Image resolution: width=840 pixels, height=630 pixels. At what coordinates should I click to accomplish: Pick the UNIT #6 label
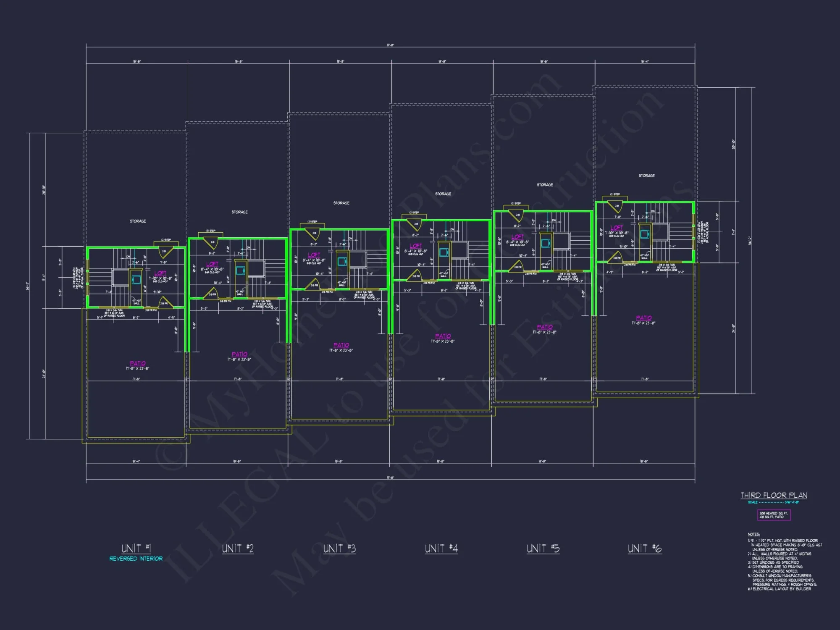(645, 549)
